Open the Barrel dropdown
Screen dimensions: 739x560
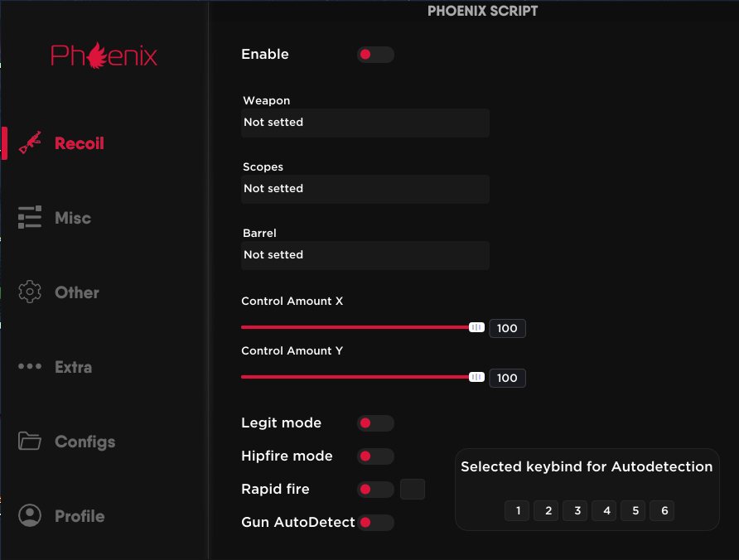(x=365, y=255)
